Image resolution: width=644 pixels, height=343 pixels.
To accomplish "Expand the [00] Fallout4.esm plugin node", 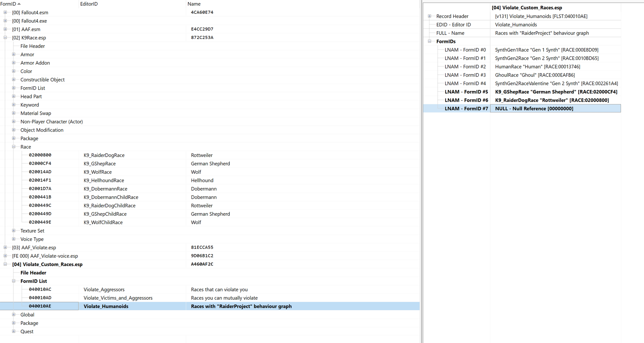I will [x=5, y=12].
